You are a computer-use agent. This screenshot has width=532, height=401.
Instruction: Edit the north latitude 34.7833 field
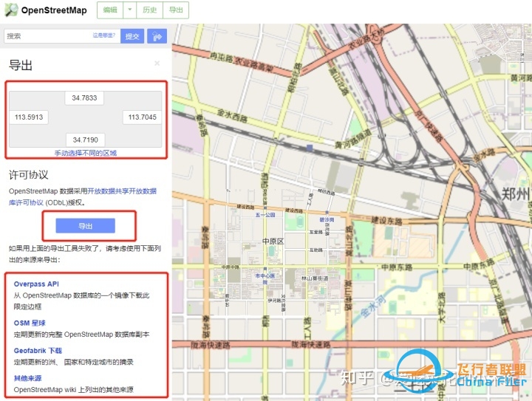[x=84, y=98]
